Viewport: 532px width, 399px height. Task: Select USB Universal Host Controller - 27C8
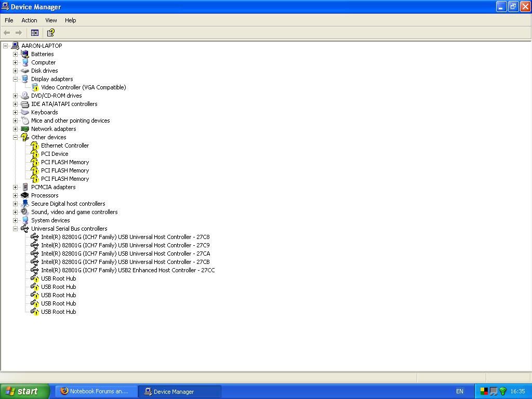pos(125,237)
